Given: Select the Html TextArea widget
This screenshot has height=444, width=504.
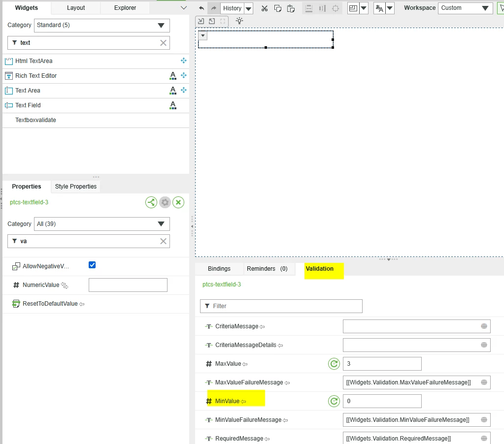Looking at the screenshot, I should 96,61.
